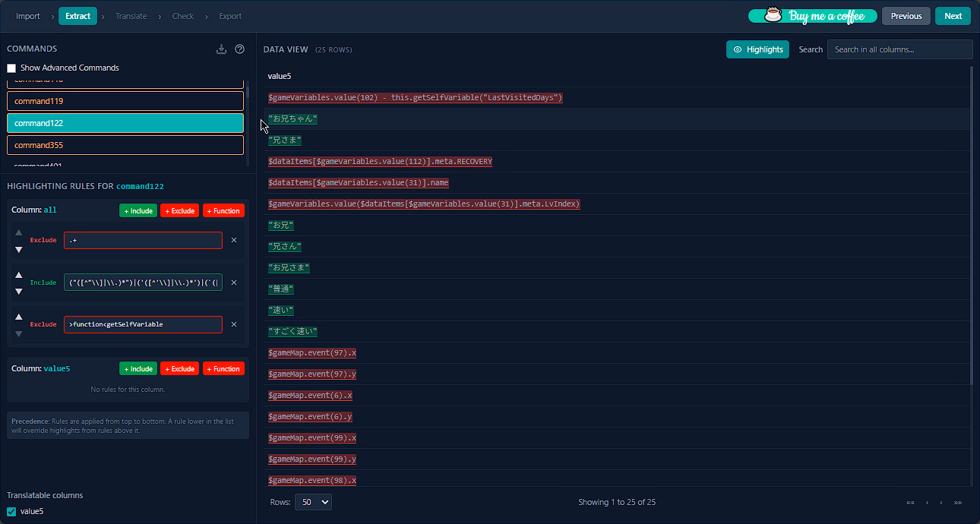Viewport: 980px width, 524px height.
Task: Switch to the Translate step
Action: 131,16
